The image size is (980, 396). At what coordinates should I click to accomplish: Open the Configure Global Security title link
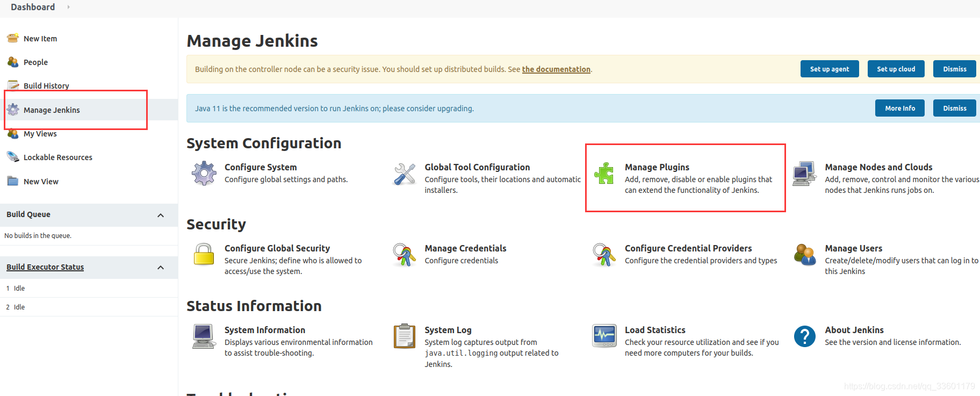(277, 248)
